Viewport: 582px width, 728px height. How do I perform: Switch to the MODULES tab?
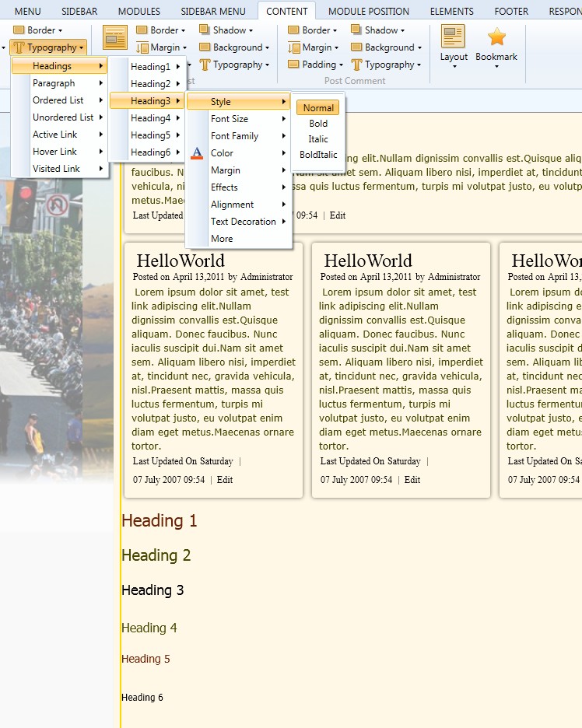138,12
